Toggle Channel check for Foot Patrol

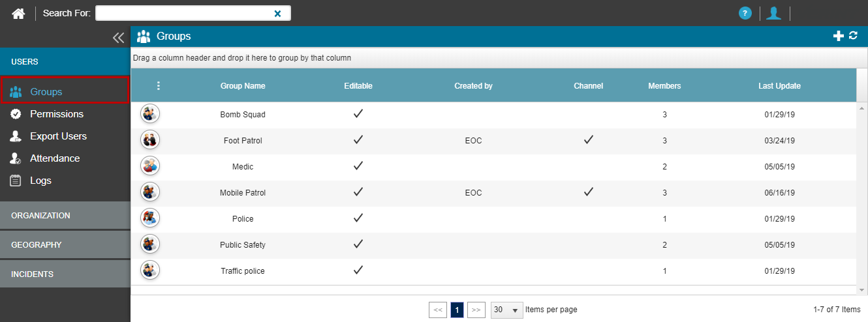click(589, 139)
